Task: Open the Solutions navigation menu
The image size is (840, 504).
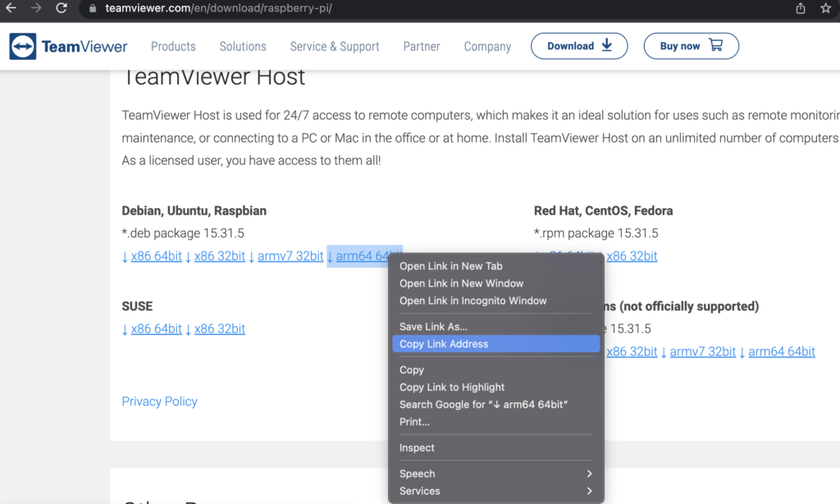Action: (x=243, y=47)
